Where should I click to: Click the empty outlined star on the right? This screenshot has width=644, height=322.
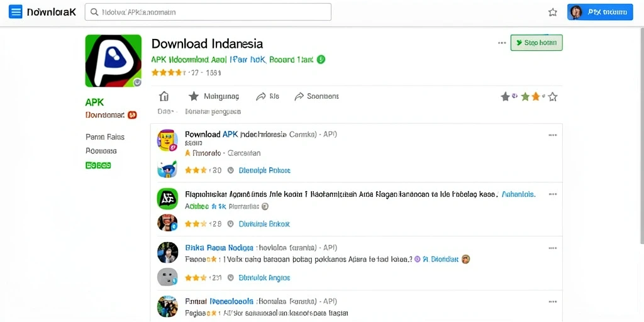click(553, 97)
